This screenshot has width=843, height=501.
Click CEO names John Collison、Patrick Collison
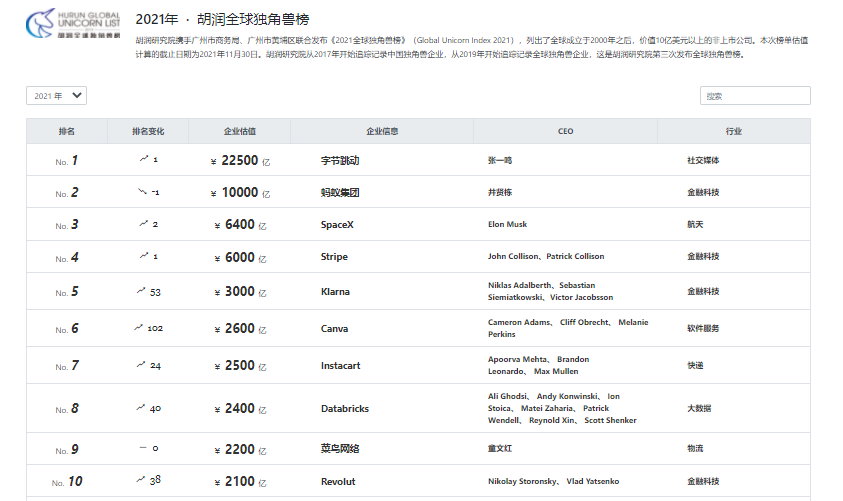546,256
